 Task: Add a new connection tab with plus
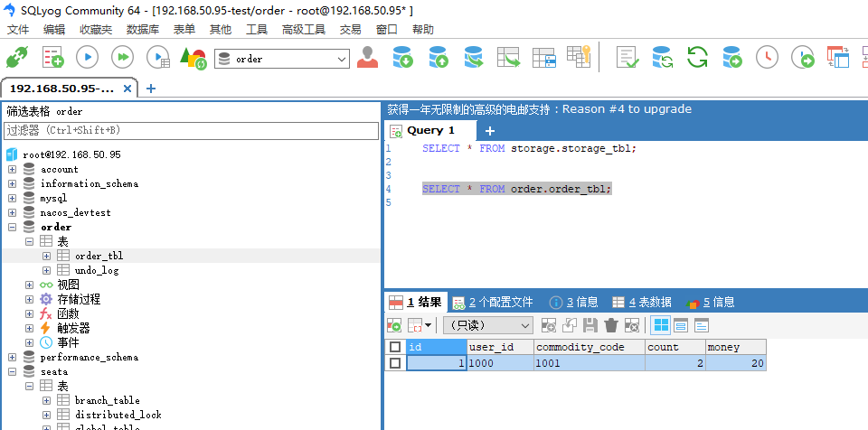coord(151,89)
